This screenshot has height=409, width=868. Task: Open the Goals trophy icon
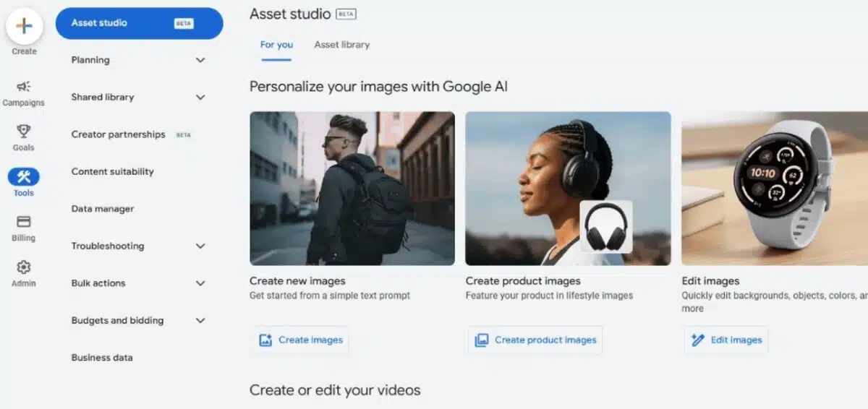pyautogui.click(x=23, y=131)
